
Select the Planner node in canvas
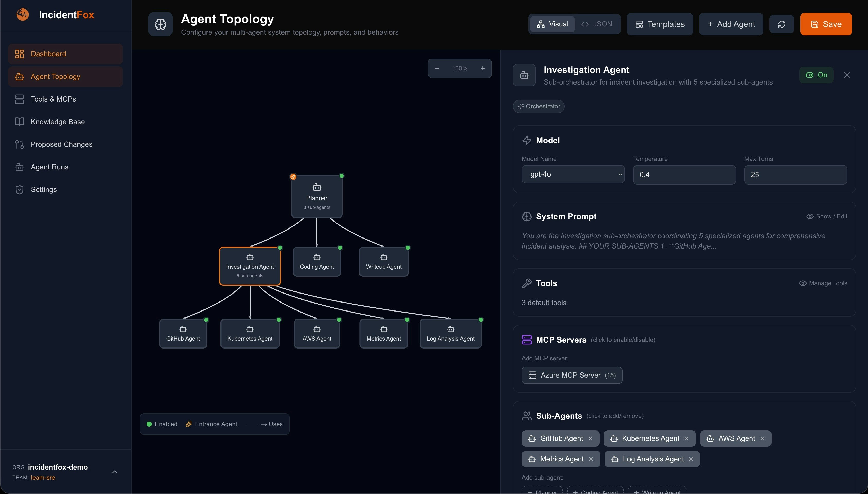tap(316, 196)
